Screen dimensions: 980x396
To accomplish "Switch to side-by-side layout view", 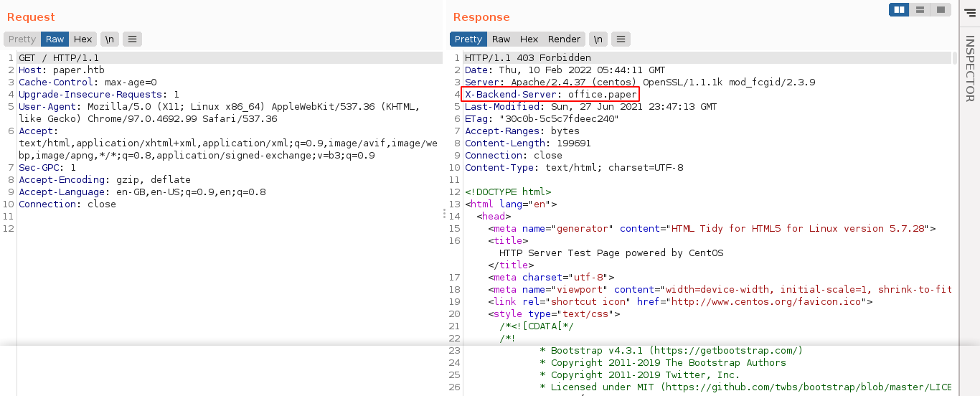I will tap(899, 9).
